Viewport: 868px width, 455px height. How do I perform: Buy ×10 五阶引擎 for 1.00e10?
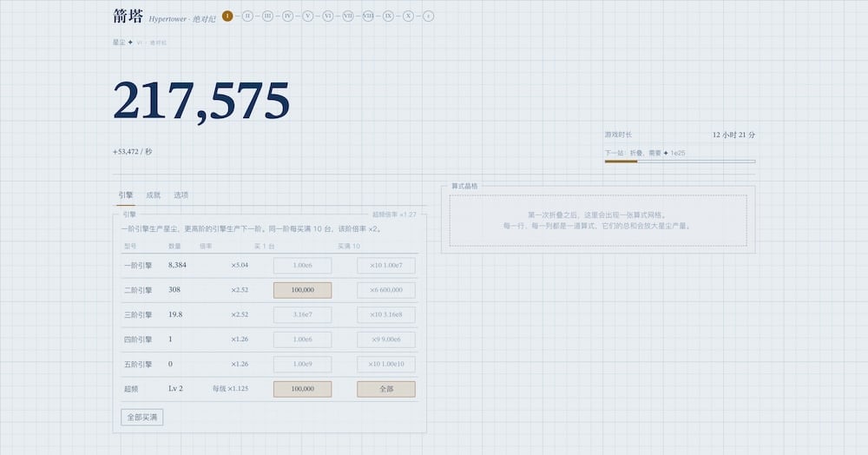pos(386,364)
